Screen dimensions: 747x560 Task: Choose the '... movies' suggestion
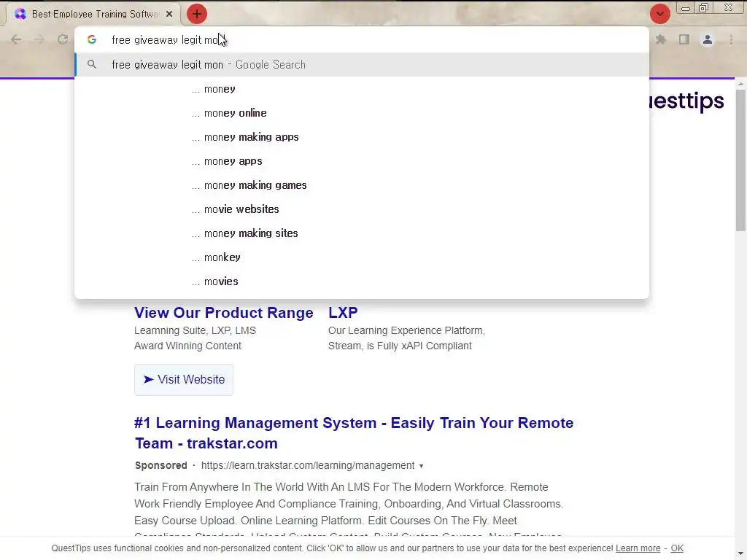click(x=362, y=281)
